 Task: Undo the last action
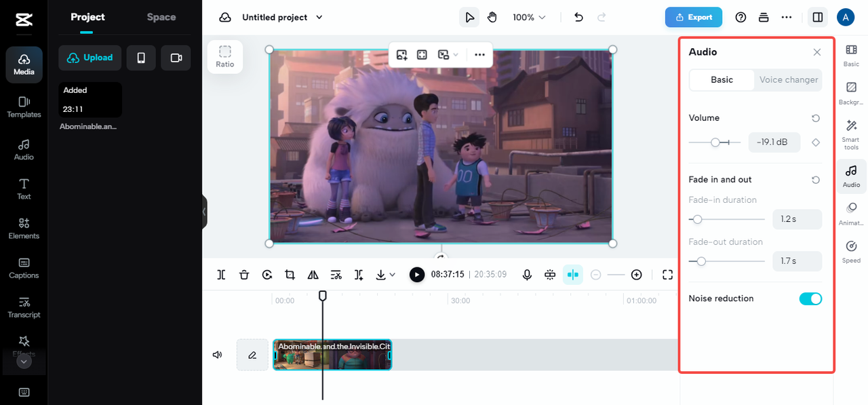[578, 17]
